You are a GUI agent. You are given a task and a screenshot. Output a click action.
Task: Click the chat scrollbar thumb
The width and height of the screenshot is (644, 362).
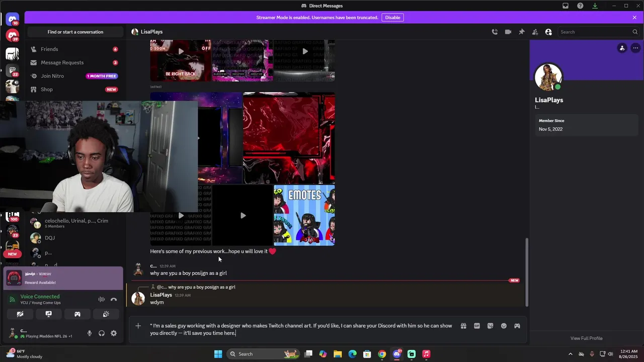tap(527, 272)
